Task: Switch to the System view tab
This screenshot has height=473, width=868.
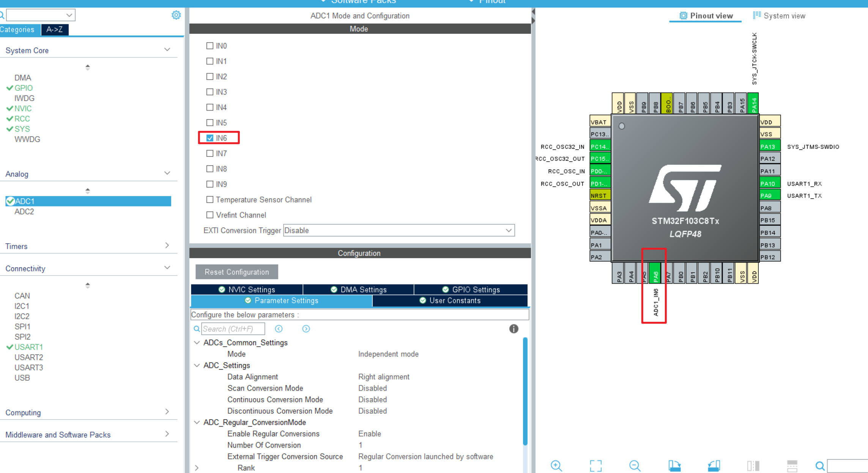Action: coord(779,16)
